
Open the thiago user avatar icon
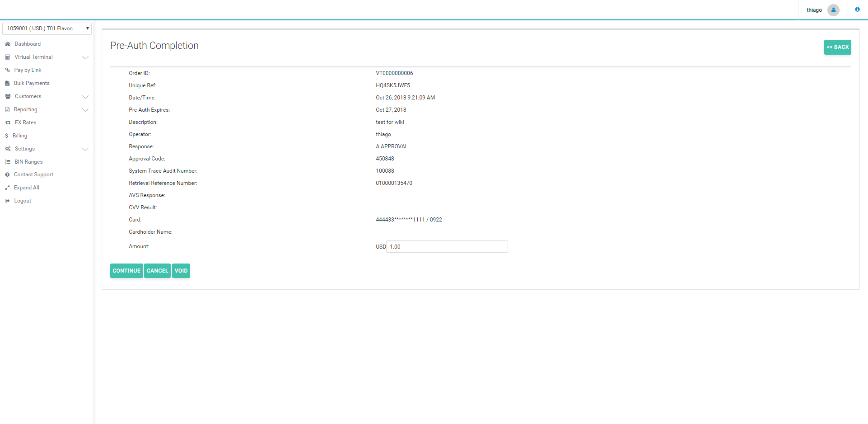click(x=833, y=10)
